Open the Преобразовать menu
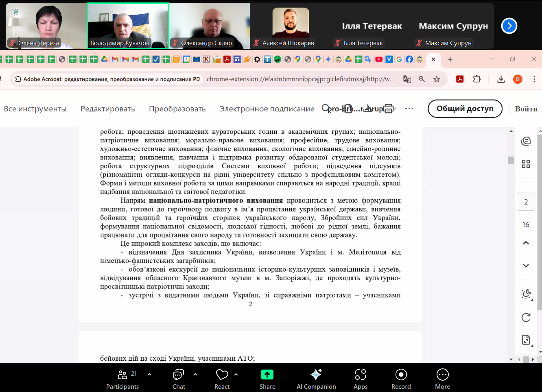The height and width of the screenshot is (392, 542). (x=177, y=109)
